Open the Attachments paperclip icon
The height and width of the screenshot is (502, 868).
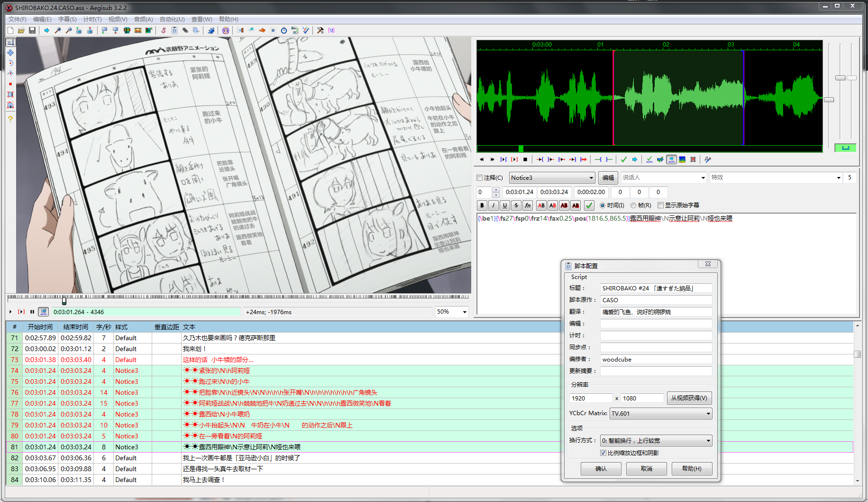pyautogui.click(x=185, y=30)
